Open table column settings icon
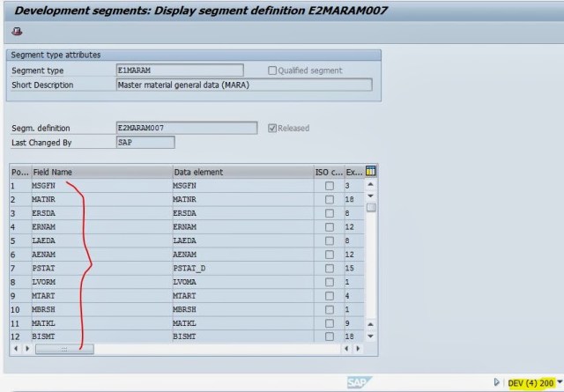 pos(370,172)
